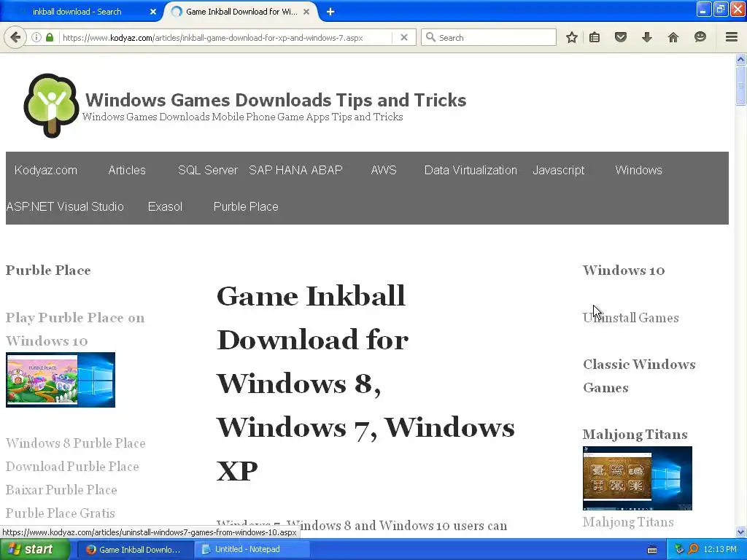Image resolution: width=747 pixels, height=560 pixels.
Task: Close the Game Inkball Download tab
Action: coord(306,12)
